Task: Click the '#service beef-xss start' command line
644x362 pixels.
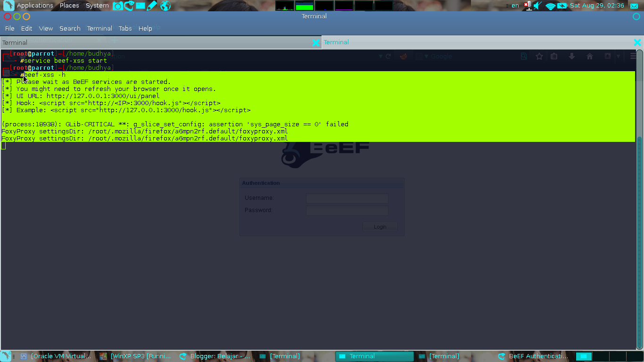Action: (x=63, y=60)
